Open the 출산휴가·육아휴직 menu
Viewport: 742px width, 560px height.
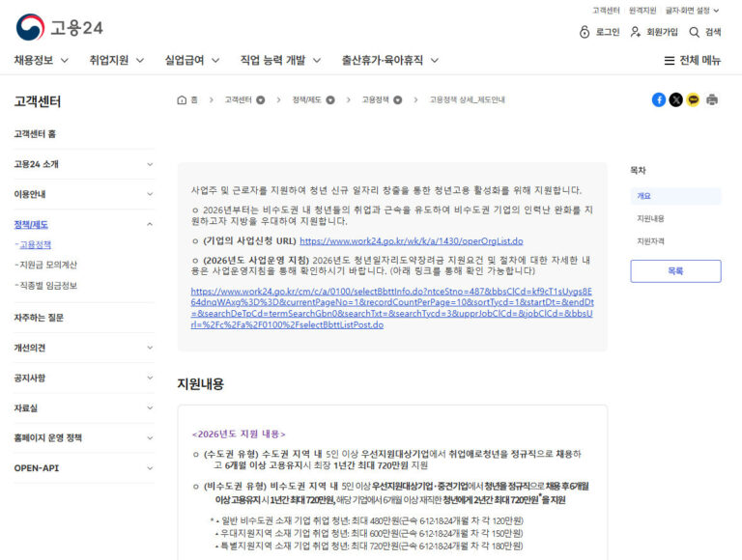click(x=390, y=60)
